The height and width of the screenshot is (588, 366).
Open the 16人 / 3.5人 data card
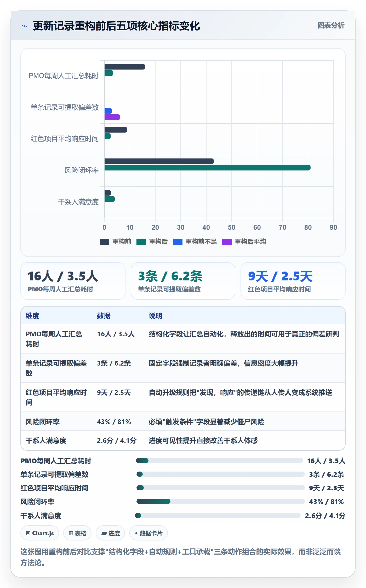73,281
